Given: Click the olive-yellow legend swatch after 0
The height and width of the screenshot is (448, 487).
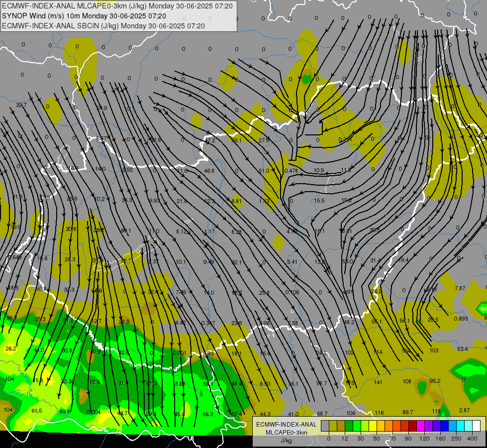Looking at the screenshot, I should click(333, 426).
